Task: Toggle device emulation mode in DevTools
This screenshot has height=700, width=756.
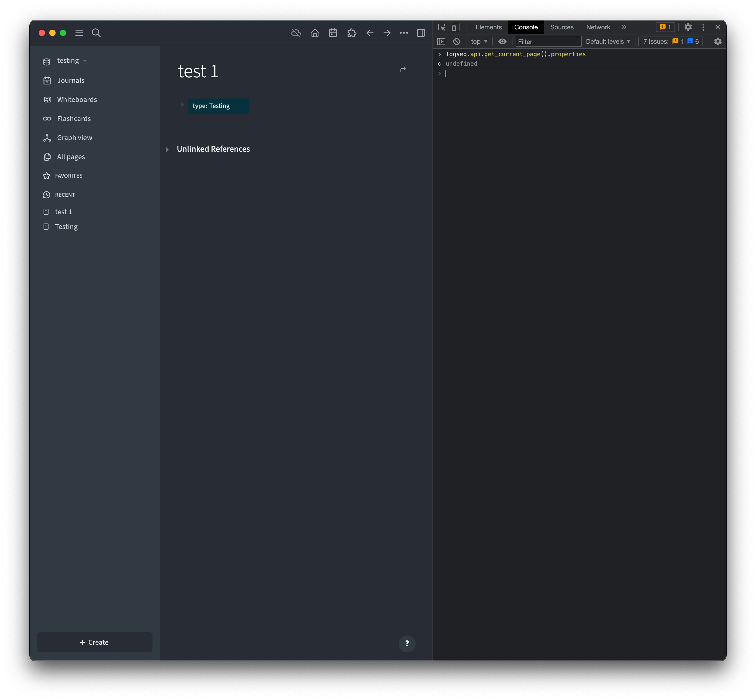Action: click(456, 27)
